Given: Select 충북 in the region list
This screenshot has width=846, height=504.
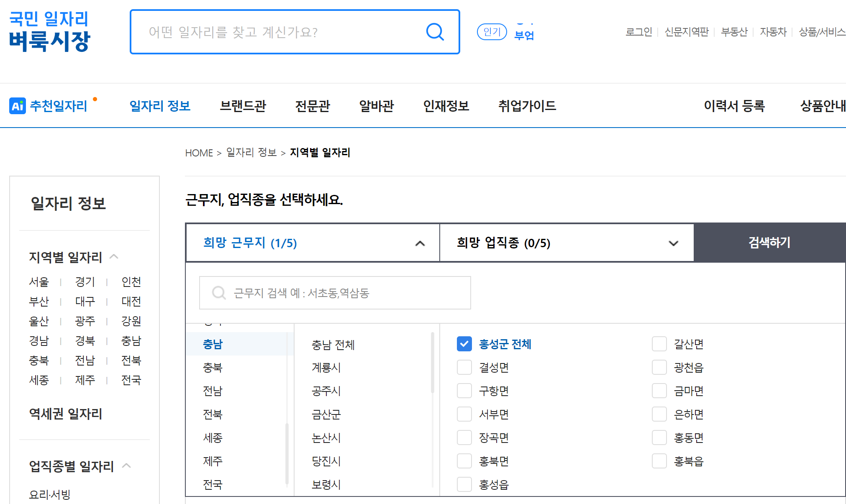Looking at the screenshot, I should point(213,367).
